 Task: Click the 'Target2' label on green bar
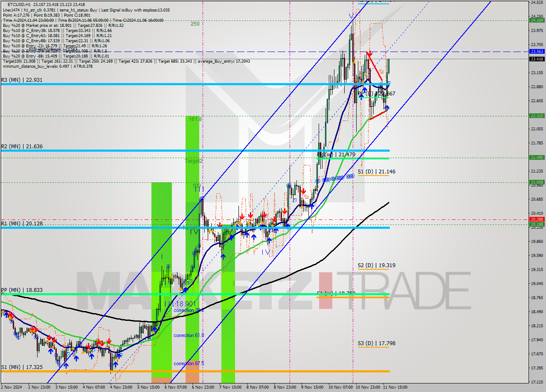[x=194, y=161]
